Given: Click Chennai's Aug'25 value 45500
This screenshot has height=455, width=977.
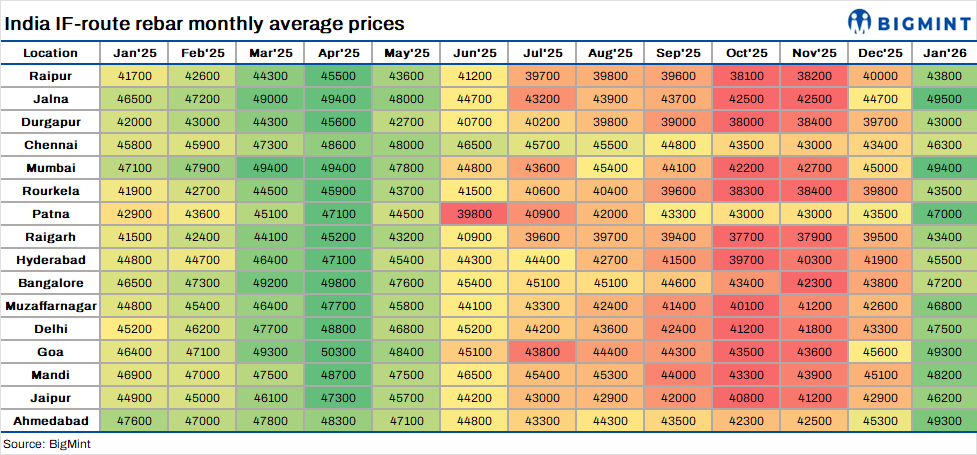Looking at the screenshot, I should 610,144.
